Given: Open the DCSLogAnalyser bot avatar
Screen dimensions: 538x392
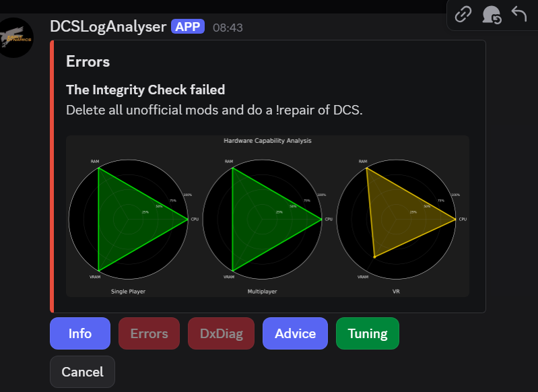Looking at the screenshot, I should click(15, 38).
